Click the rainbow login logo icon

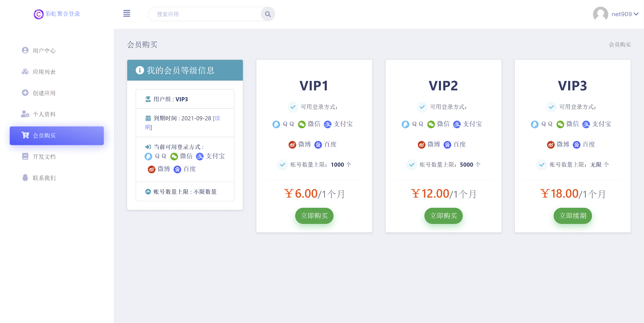(x=38, y=14)
